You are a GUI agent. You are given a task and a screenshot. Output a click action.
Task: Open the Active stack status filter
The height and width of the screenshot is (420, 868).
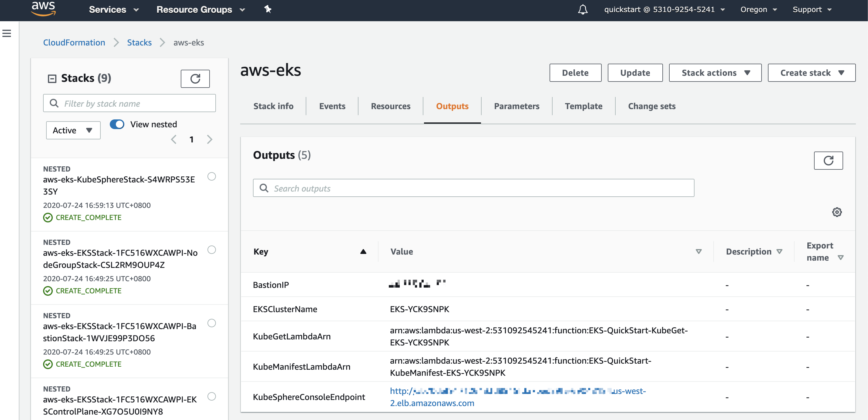73,130
